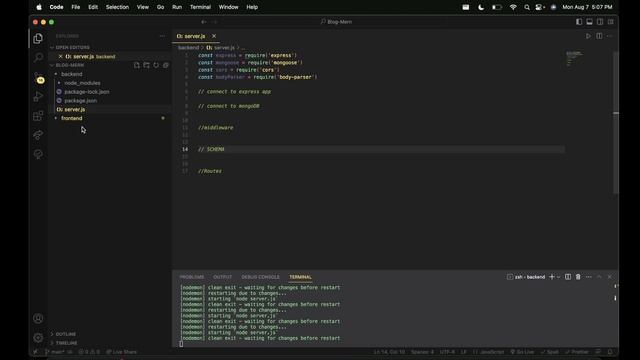Open Wi-Fi menu in macOS menu bar
The width and height of the screenshot is (640, 360).
click(513, 7)
